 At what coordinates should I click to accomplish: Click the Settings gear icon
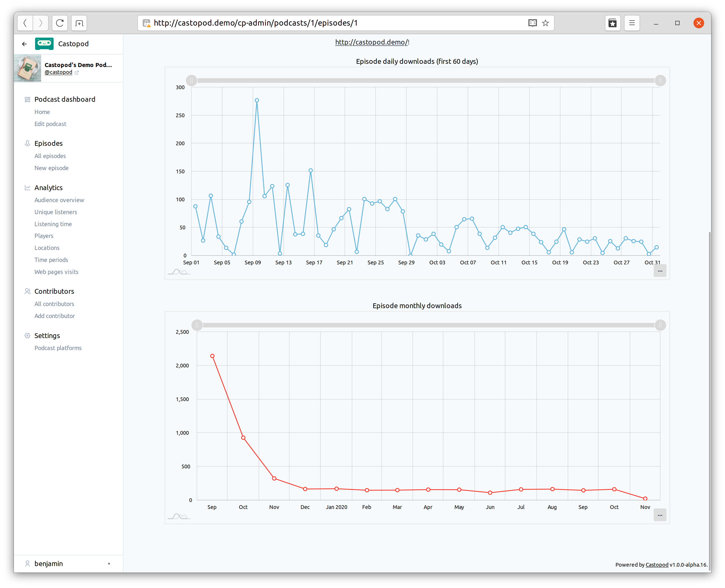[x=28, y=336]
